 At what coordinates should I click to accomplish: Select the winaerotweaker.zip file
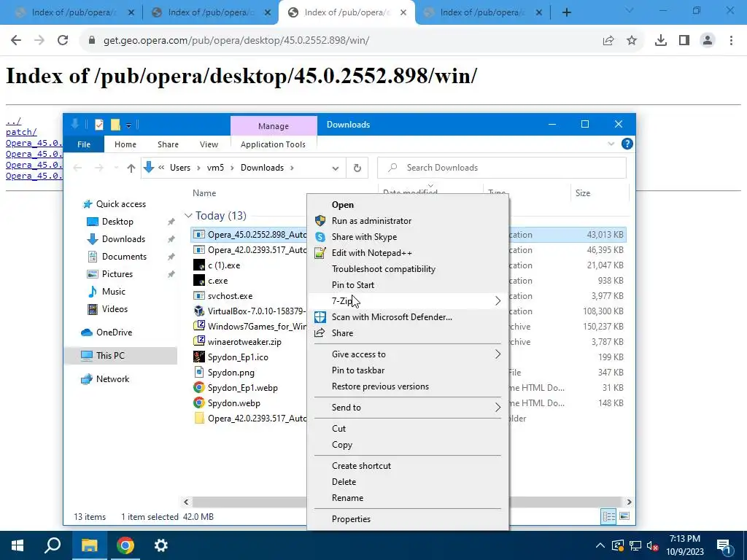pyautogui.click(x=244, y=342)
